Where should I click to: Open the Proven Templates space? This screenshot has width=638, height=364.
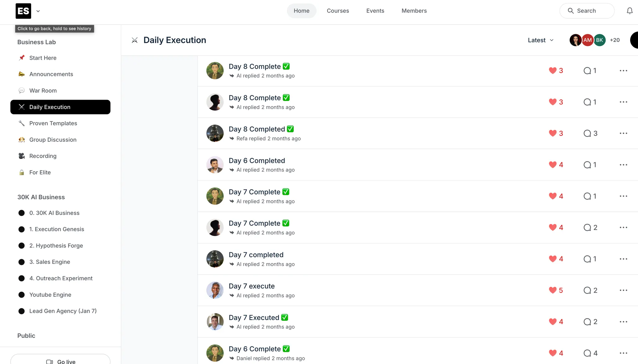pyautogui.click(x=53, y=123)
